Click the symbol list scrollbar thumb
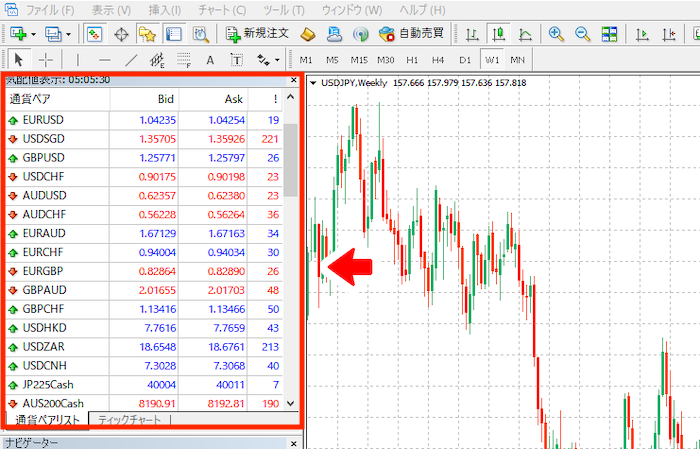 pyautogui.click(x=291, y=160)
